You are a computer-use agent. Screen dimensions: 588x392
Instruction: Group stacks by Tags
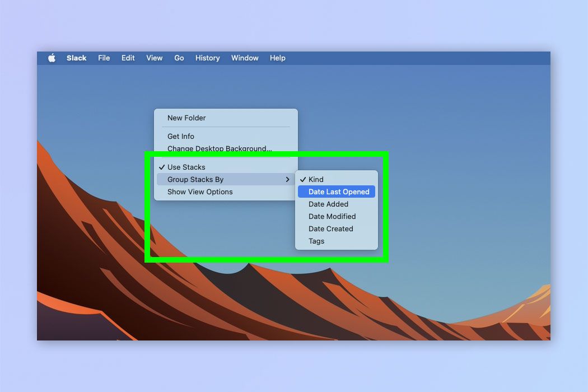point(316,241)
